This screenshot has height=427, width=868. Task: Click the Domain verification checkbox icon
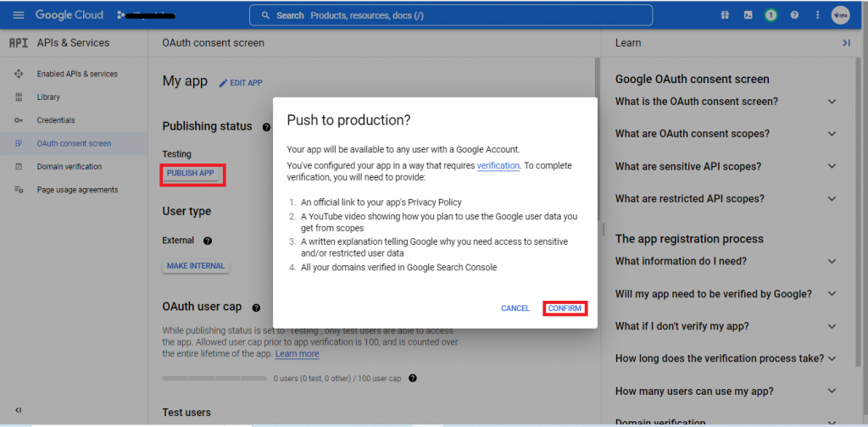(x=19, y=167)
